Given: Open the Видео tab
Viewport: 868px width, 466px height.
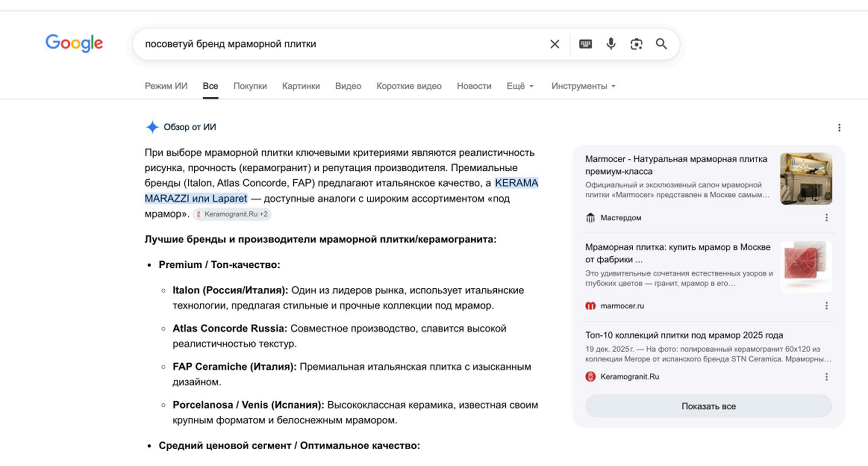Looking at the screenshot, I should tap(348, 86).
